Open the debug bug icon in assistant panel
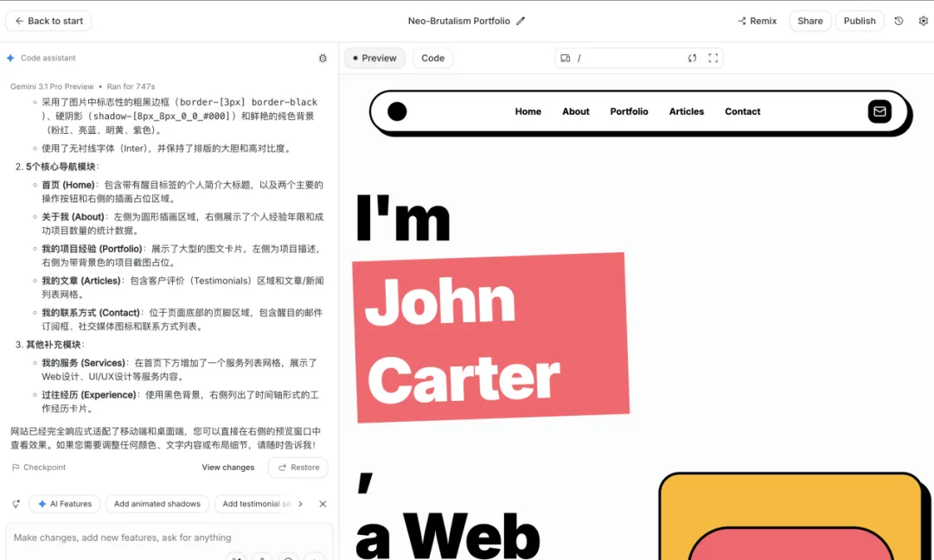 tap(323, 58)
